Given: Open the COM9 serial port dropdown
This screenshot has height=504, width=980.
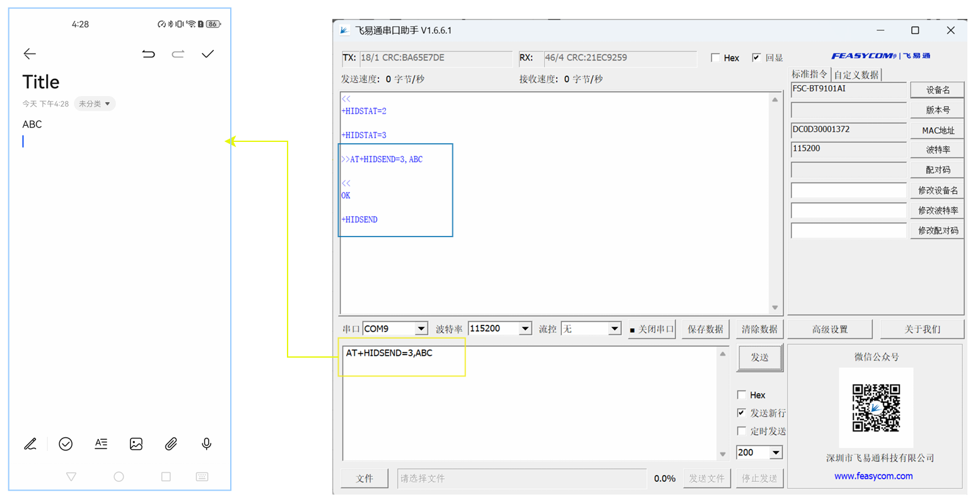Looking at the screenshot, I should click(x=421, y=329).
